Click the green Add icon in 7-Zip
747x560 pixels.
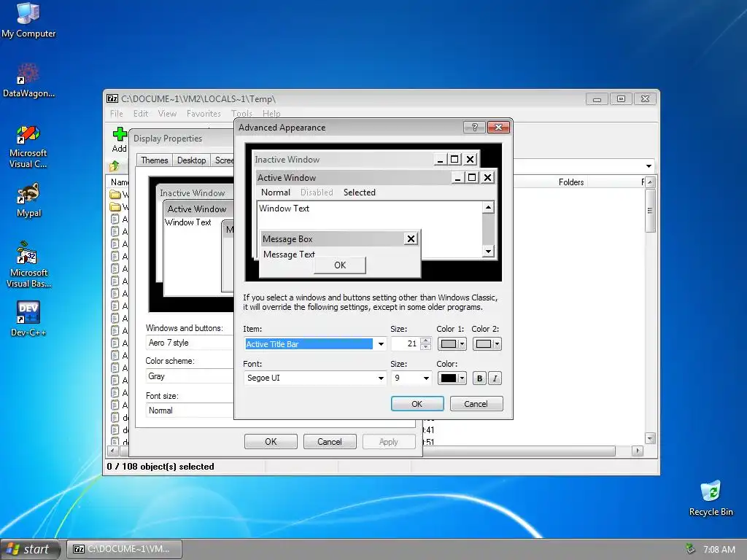pos(119,139)
